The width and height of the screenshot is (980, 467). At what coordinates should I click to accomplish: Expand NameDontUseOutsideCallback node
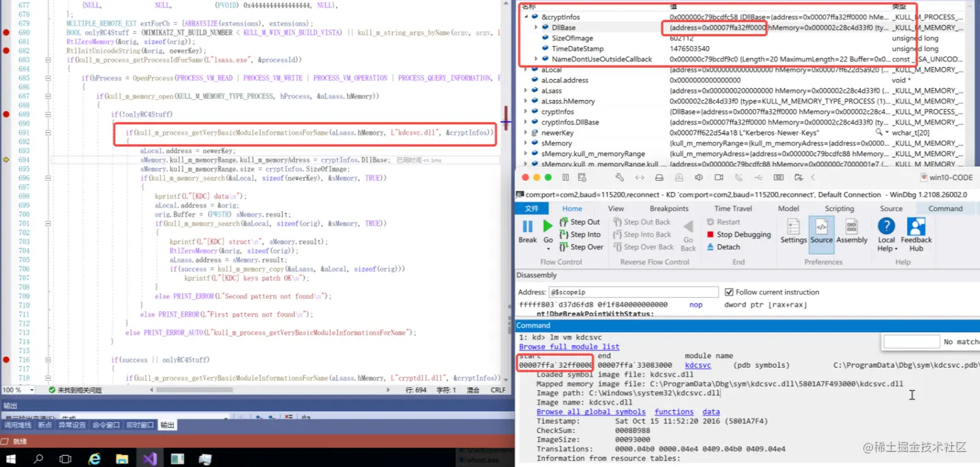[x=536, y=59]
